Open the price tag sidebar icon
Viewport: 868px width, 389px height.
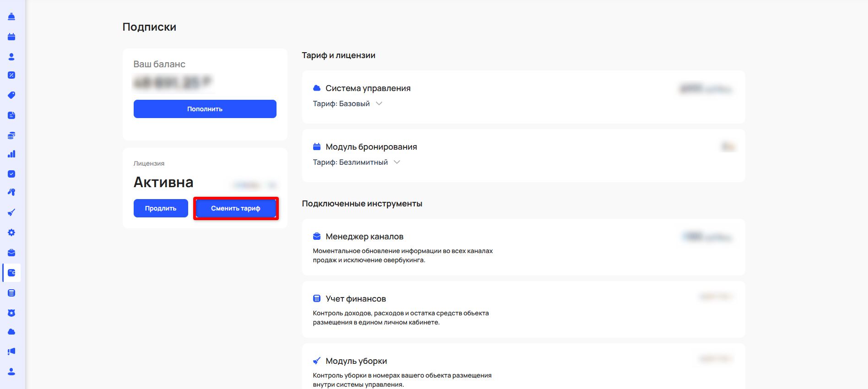(11, 95)
